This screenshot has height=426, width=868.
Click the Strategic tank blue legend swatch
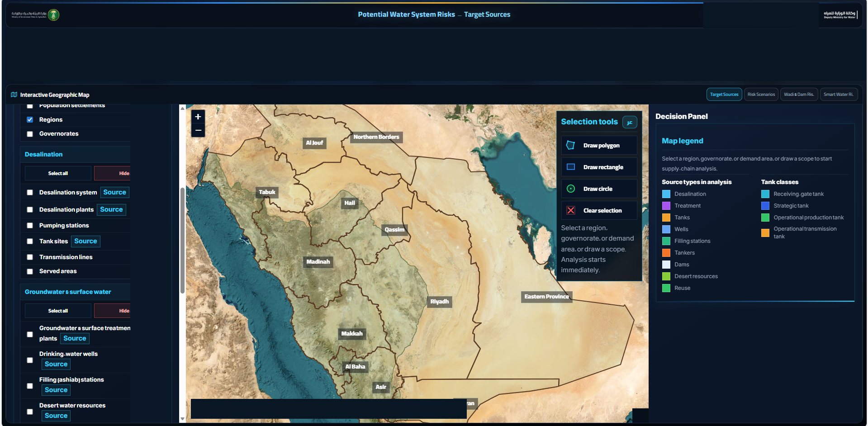pyautogui.click(x=765, y=206)
